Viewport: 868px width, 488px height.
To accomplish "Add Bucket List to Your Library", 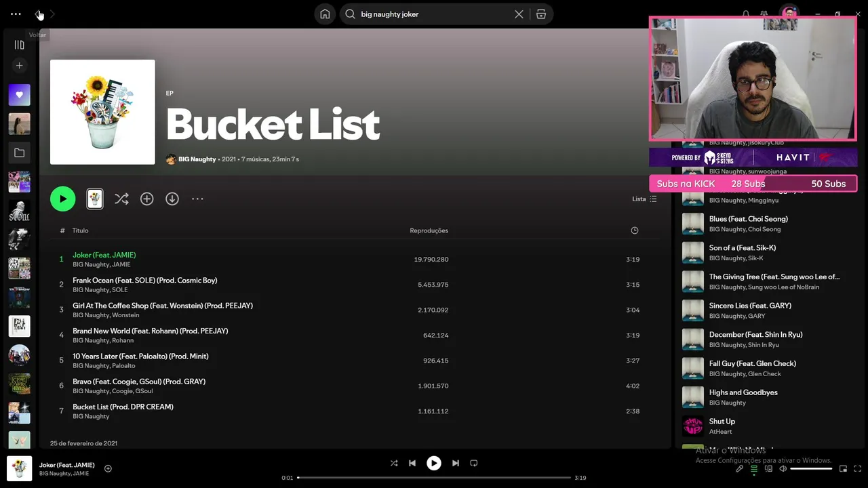I will point(146,199).
